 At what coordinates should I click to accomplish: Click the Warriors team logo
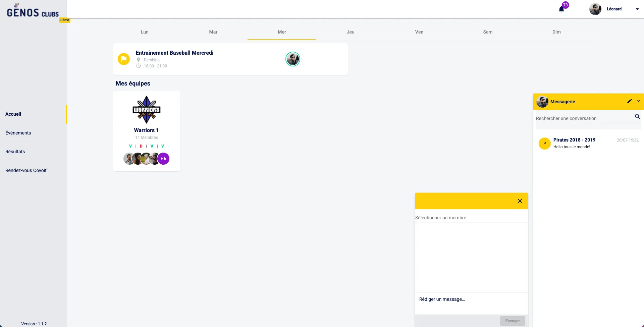(x=146, y=110)
